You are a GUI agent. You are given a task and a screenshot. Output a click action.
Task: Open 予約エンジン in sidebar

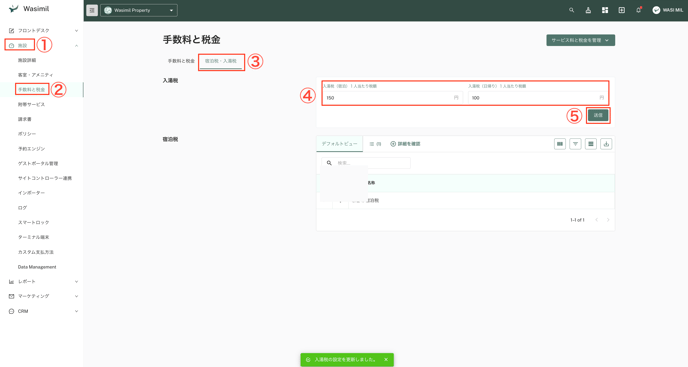tap(31, 149)
